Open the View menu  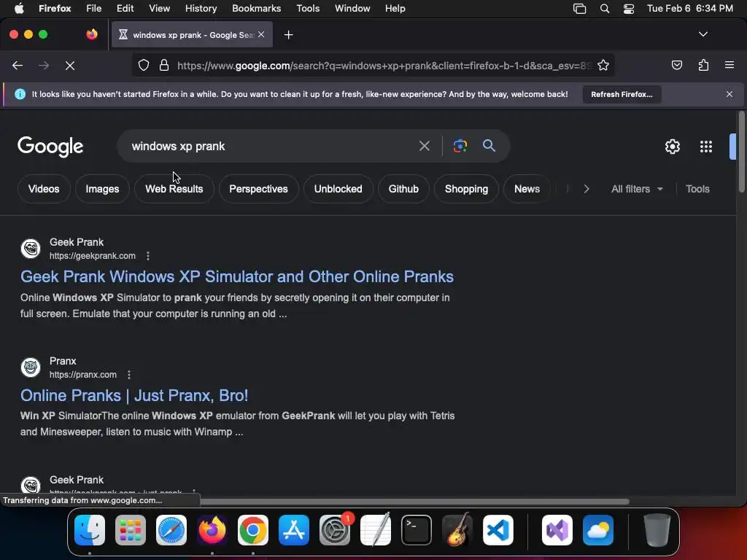point(159,8)
